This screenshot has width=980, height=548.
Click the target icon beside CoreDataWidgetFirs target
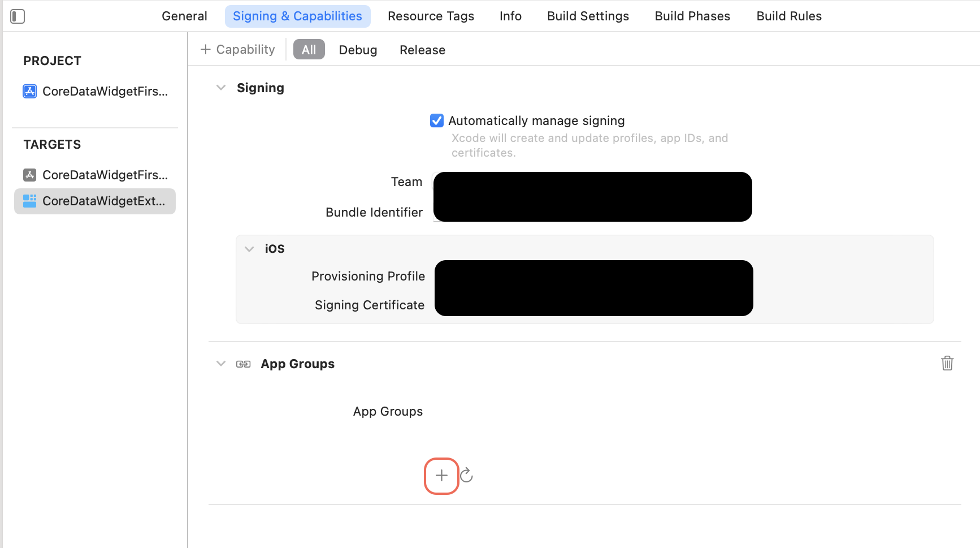point(29,175)
